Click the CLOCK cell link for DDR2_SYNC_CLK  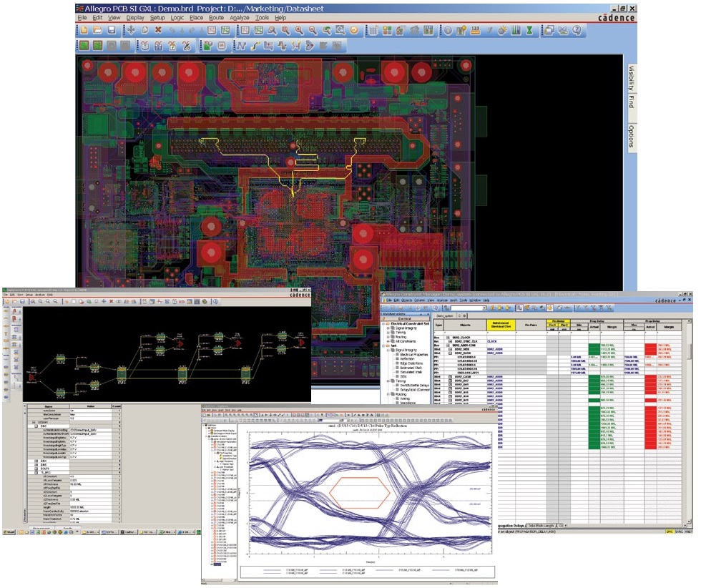(492, 341)
